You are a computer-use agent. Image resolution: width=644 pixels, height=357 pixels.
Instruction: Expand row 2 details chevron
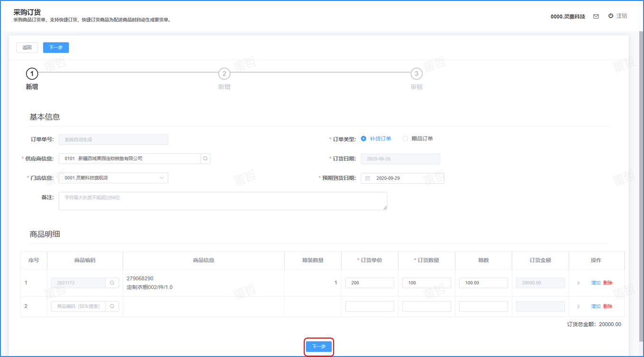click(x=578, y=307)
